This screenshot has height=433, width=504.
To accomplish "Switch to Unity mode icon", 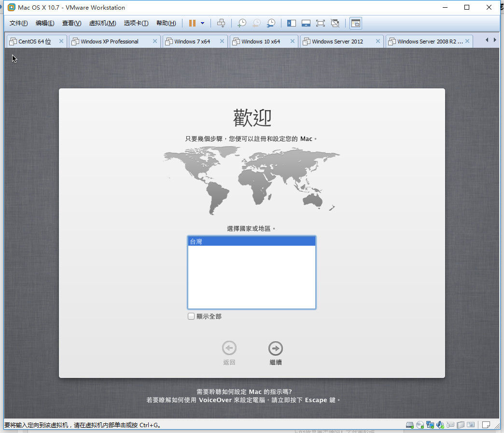I will (x=335, y=23).
